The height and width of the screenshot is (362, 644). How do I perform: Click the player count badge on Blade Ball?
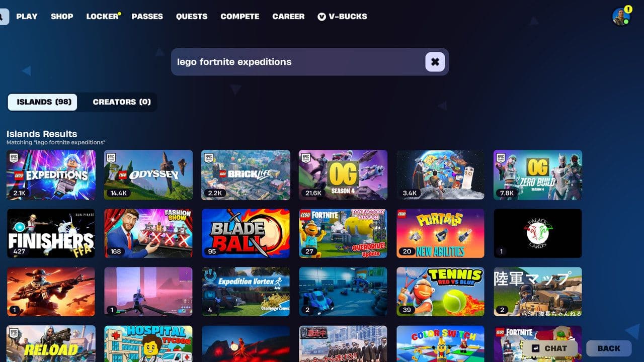click(212, 251)
